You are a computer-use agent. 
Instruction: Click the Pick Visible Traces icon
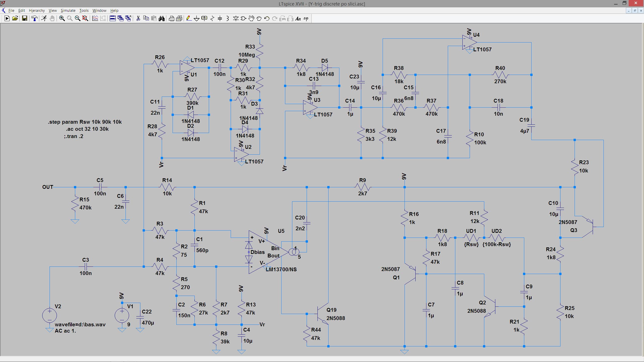[95, 18]
